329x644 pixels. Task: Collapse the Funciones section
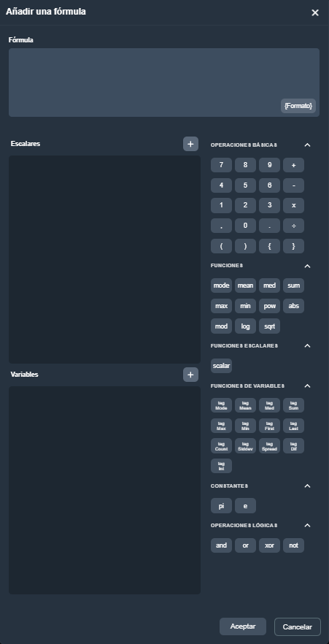pos(307,266)
